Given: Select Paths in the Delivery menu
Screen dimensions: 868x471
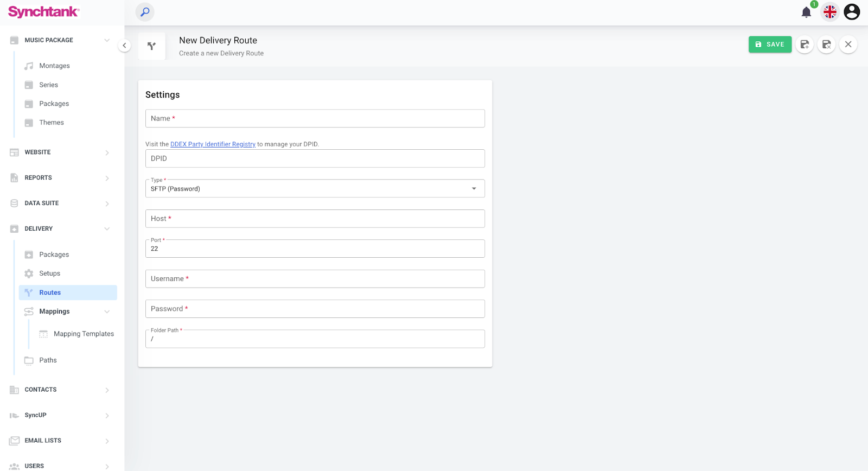Looking at the screenshot, I should click(48, 360).
